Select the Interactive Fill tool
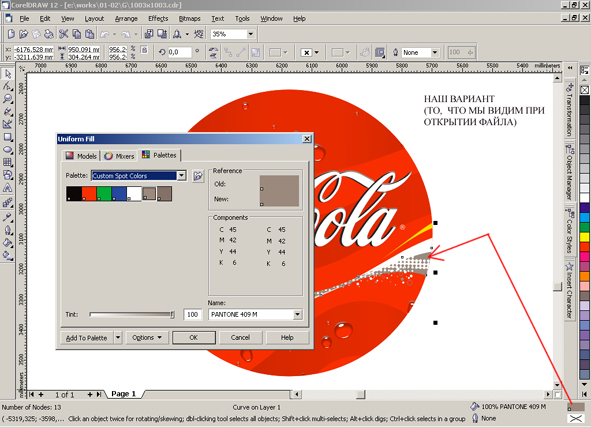Viewport: 591px width, 428px height. (8, 256)
